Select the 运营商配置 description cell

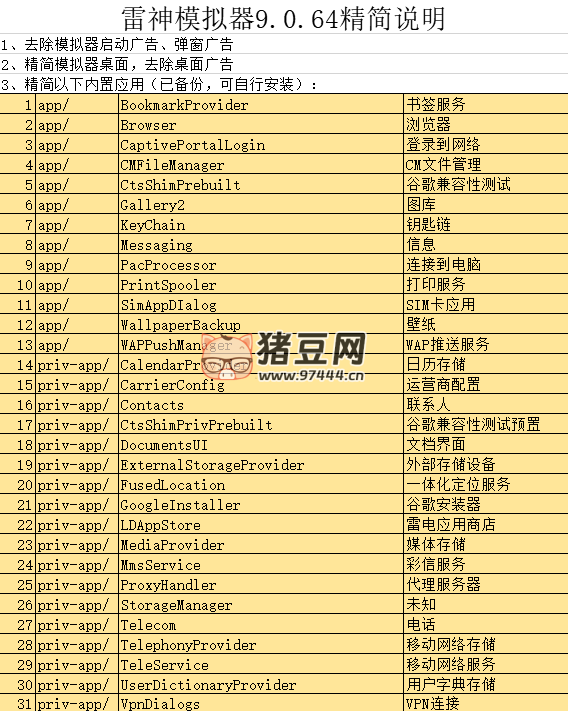click(486, 384)
